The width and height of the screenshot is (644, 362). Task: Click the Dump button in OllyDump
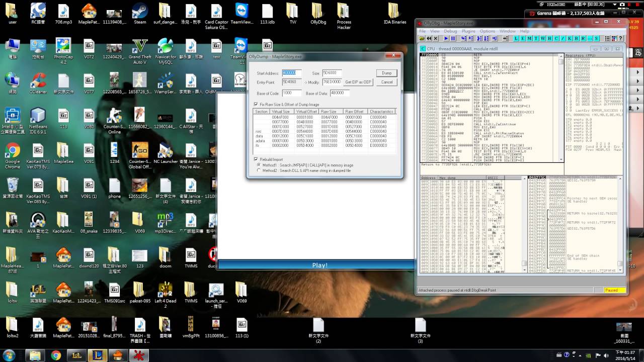click(386, 73)
